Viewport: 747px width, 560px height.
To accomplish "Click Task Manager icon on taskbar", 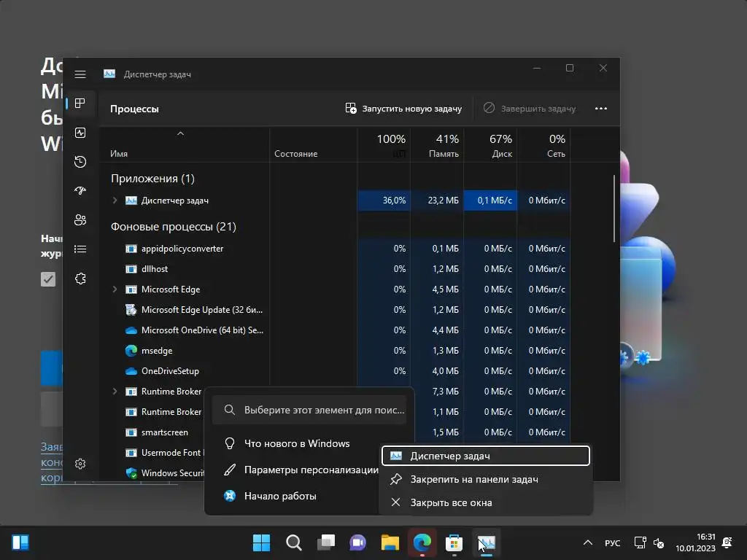I will click(487, 542).
